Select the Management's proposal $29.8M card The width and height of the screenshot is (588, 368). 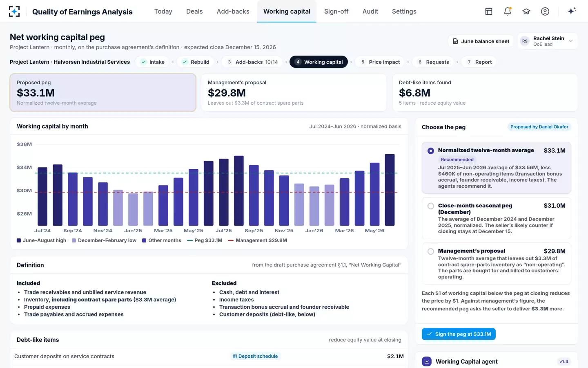(x=294, y=92)
